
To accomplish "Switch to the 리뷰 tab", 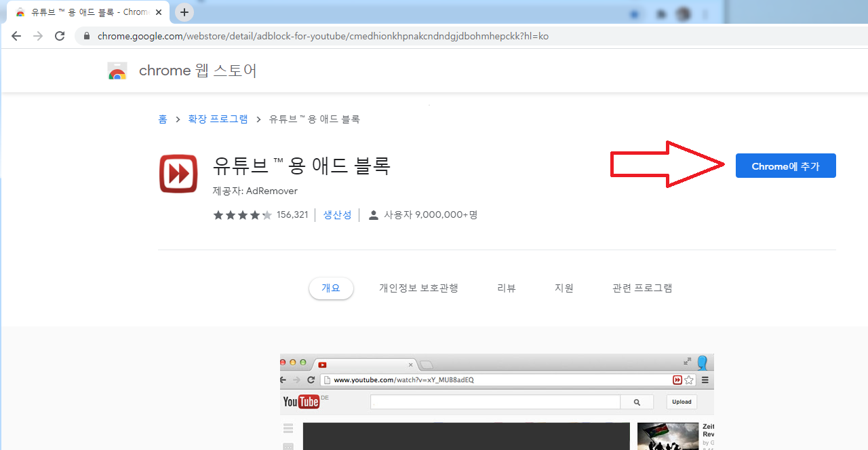I will click(x=507, y=288).
